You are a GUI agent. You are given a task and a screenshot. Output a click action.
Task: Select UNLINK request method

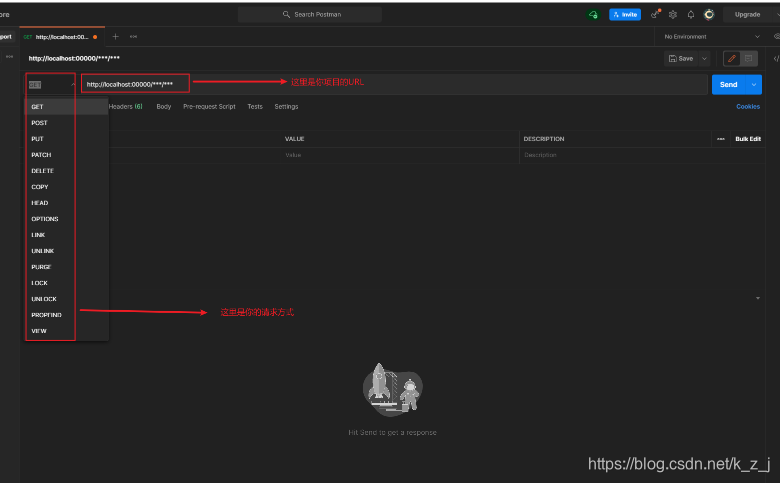tap(66, 251)
